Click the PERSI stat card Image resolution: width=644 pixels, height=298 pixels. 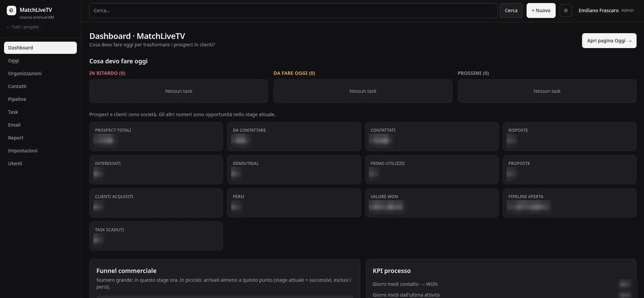tap(294, 203)
